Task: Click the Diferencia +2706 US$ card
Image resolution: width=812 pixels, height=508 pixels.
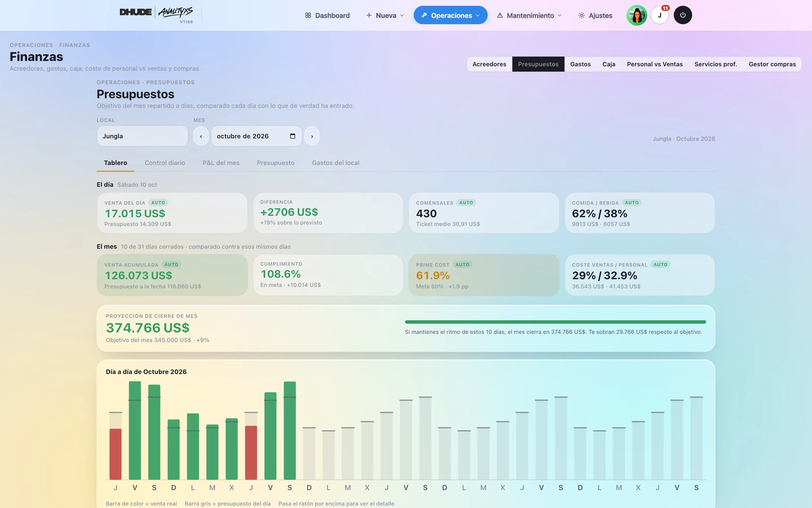Action: point(328,213)
